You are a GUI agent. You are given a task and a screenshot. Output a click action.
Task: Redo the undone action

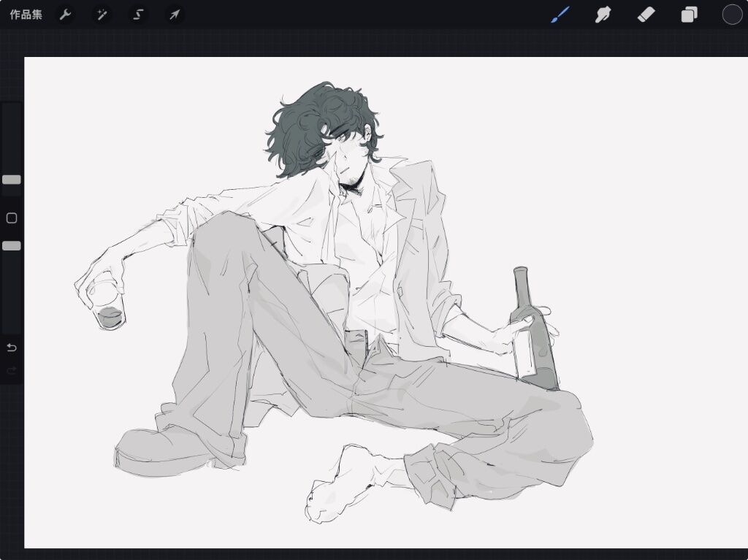12,370
